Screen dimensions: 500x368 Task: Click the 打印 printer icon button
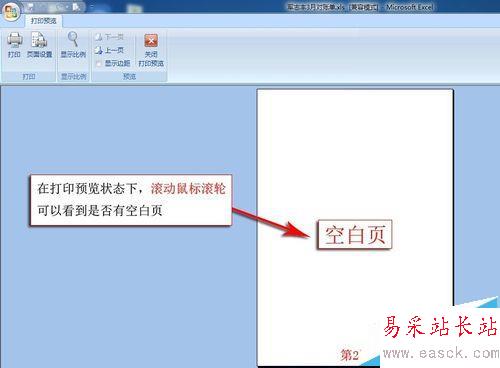click(14, 45)
